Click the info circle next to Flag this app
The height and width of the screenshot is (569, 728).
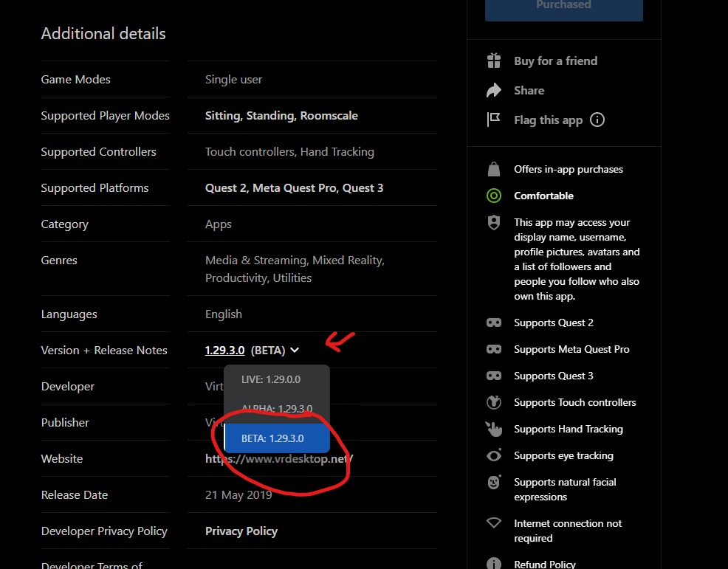click(597, 120)
